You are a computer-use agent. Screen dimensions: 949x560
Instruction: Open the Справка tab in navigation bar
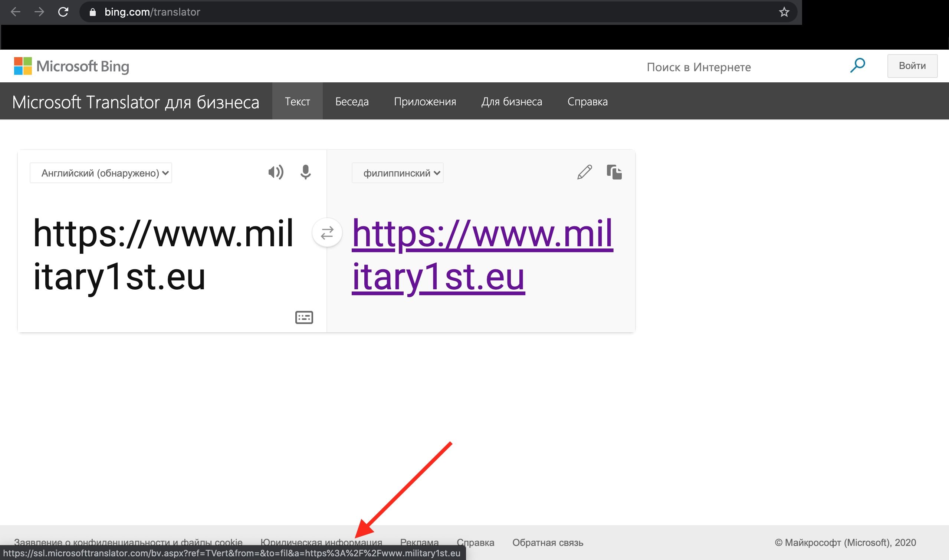[x=587, y=102]
